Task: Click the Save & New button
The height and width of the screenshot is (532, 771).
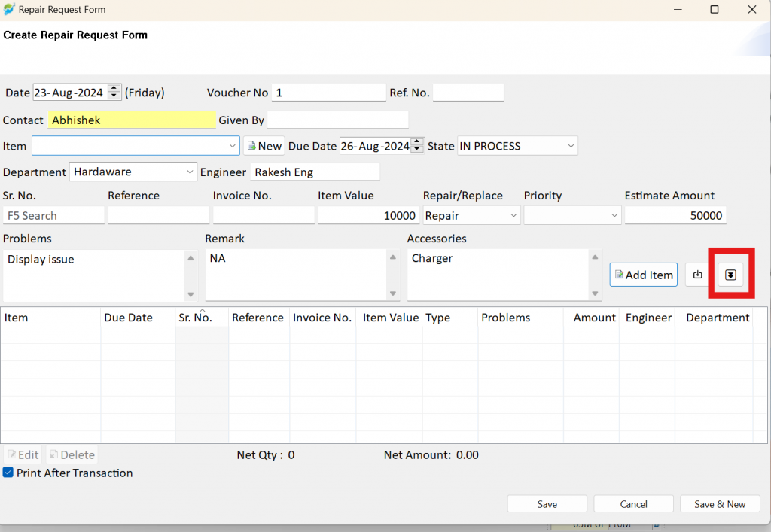Action: coord(720,504)
